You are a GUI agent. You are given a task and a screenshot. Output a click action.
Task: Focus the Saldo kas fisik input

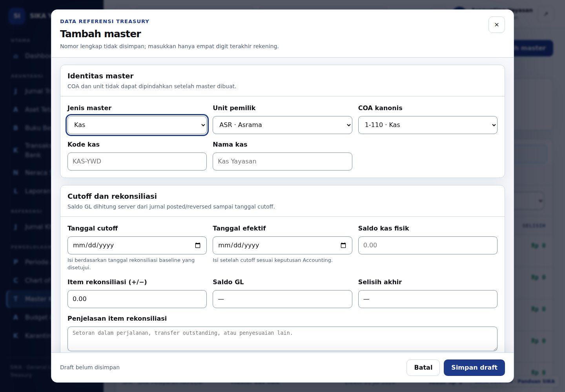428,245
